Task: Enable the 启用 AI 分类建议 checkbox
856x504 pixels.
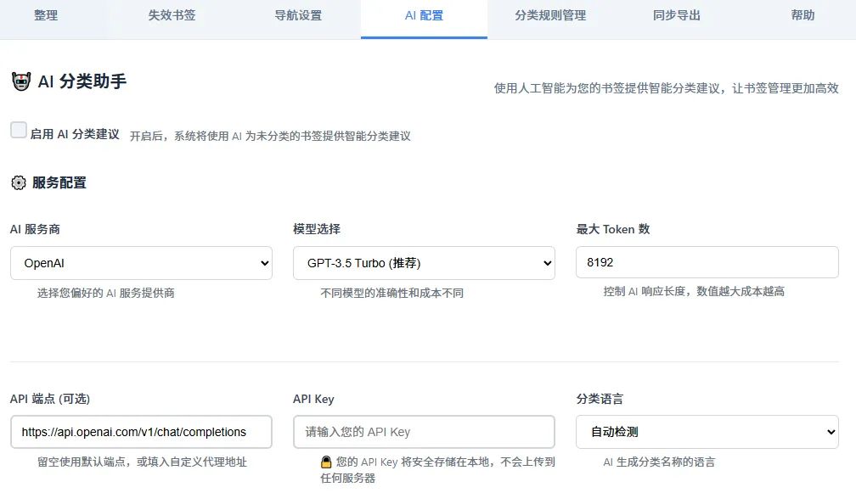Action: (19, 130)
